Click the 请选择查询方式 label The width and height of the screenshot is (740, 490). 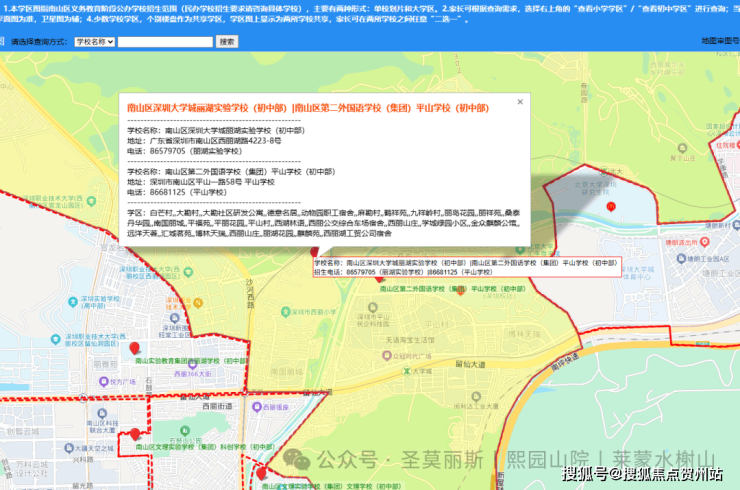pos(39,42)
